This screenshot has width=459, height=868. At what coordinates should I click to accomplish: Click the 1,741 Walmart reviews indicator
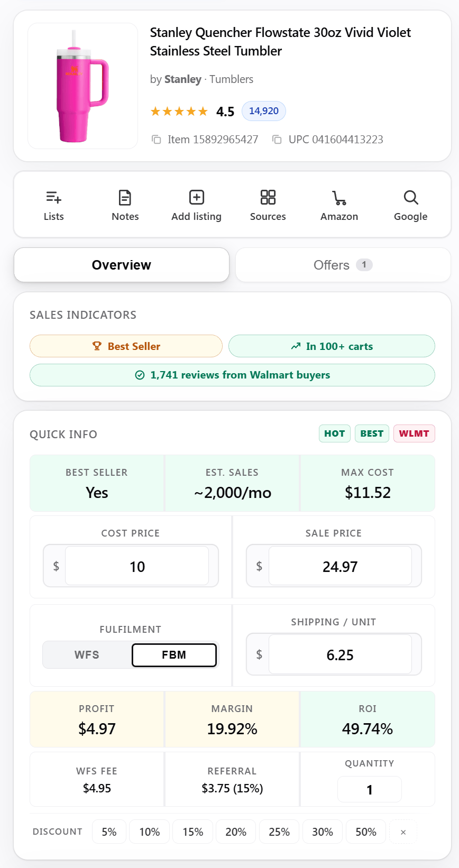tap(232, 375)
